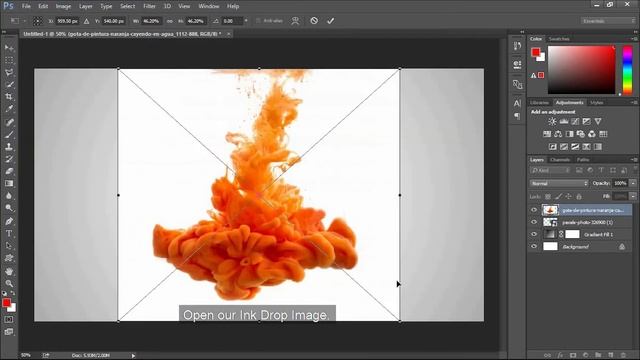Select the Brush tool
This screenshot has height=360, width=640.
9,135
